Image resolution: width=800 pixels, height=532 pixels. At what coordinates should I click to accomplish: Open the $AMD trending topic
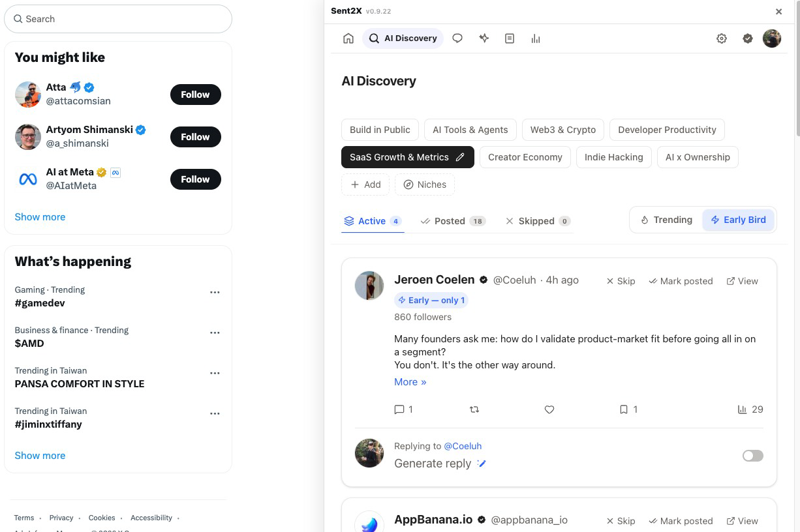(x=29, y=344)
